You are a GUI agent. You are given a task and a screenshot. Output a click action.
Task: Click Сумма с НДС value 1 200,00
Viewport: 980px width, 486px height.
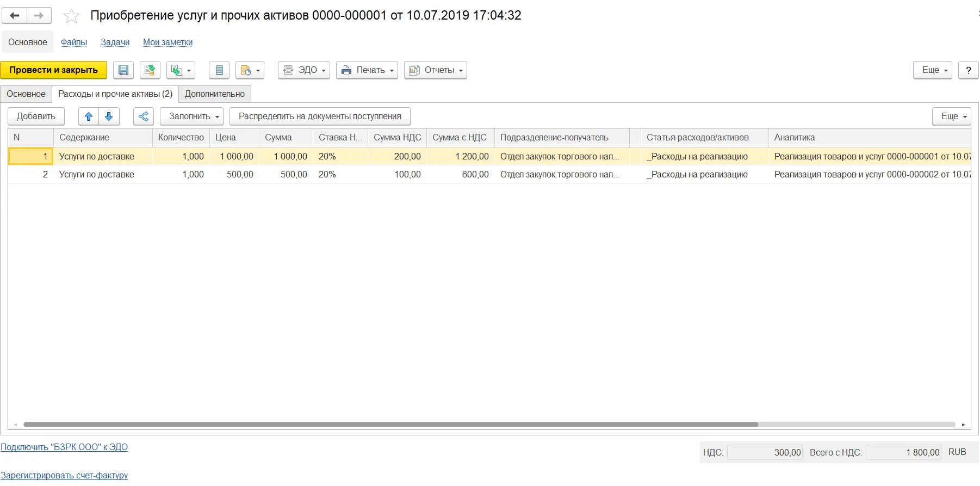461,157
